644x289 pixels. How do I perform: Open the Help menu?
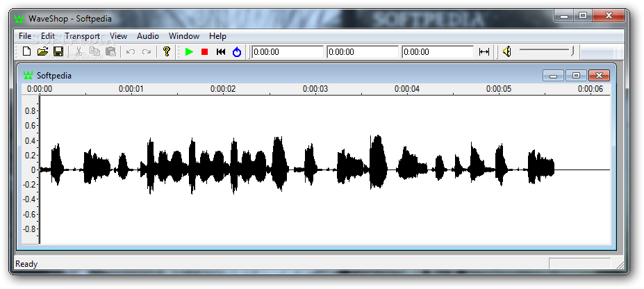click(217, 36)
